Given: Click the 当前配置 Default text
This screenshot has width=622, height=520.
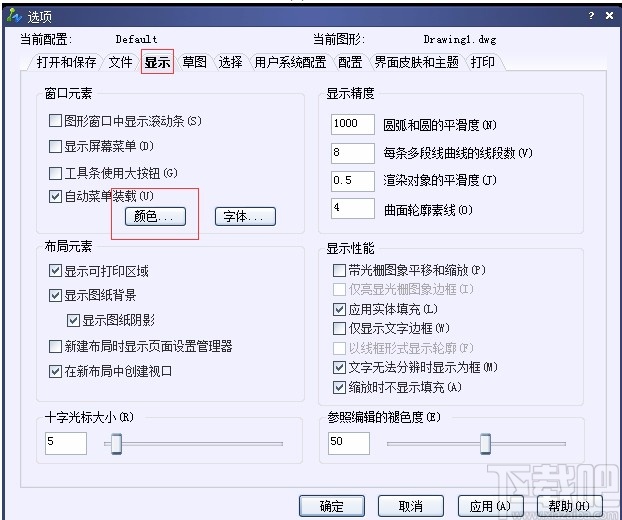Looking at the screenshot, I should (136, 39).
